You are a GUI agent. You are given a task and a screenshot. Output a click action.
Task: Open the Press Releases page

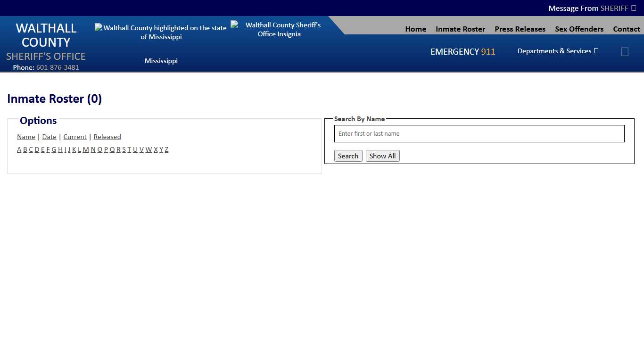520,29
